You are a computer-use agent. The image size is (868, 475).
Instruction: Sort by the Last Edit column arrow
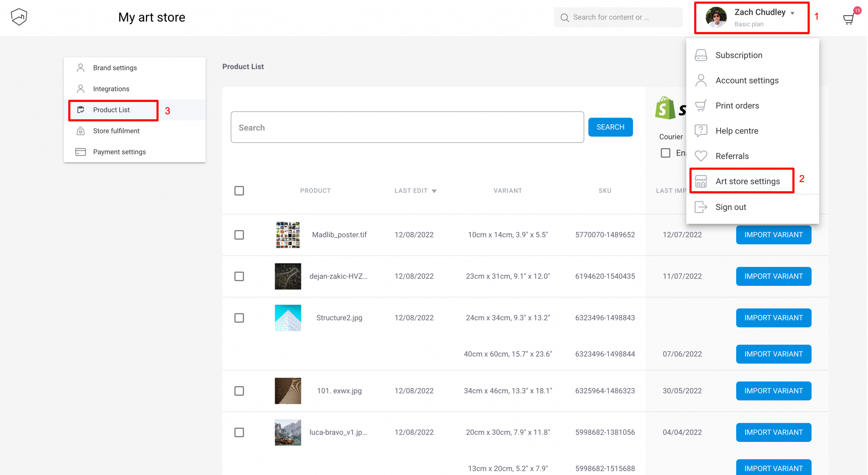point(434,191)
